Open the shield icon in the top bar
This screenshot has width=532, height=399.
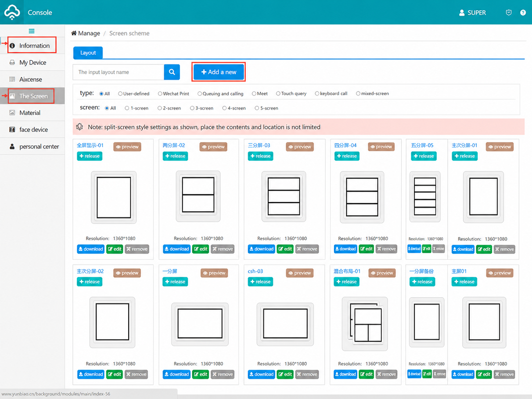[x=508, y=12]
